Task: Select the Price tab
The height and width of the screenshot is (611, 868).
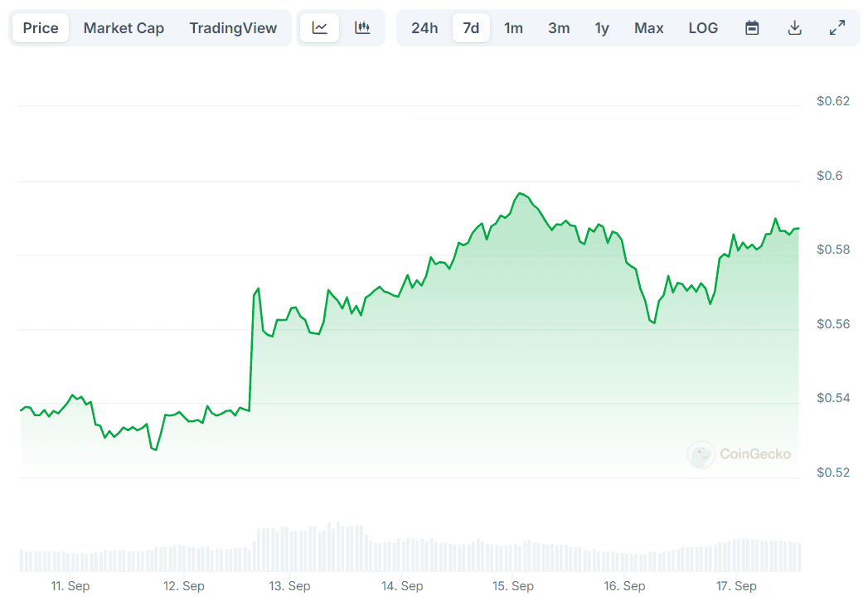Action: 41,27
